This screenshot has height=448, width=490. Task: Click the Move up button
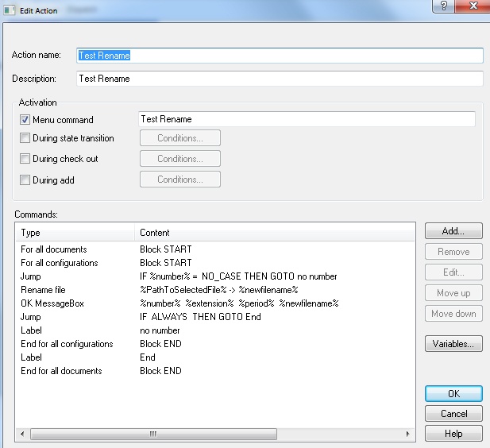point(453,293)
